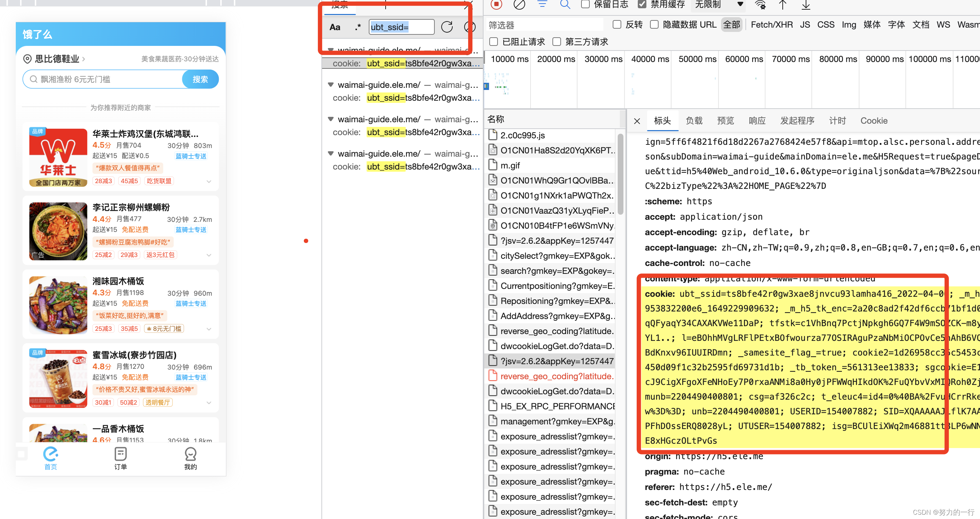The width and height of the screenshot is (980, 519).
Task: Click the request list vertical scrollbar
Action: coord(620,173)
